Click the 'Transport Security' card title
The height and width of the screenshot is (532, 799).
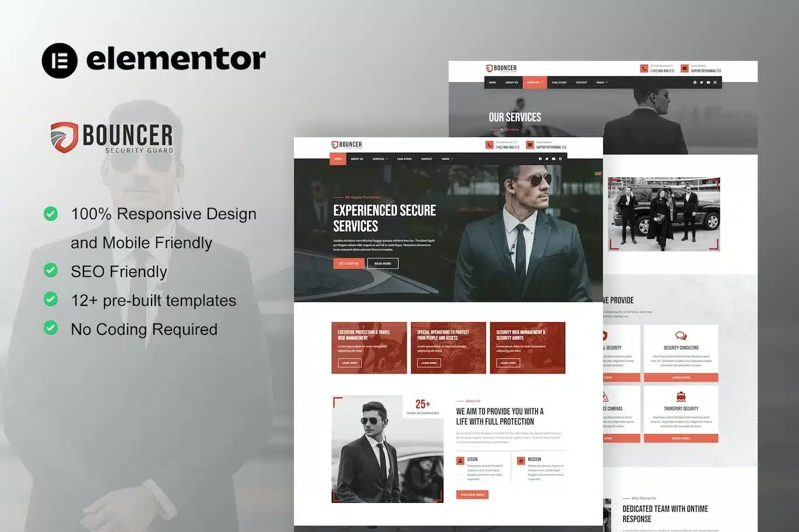(x=681, y=408)
